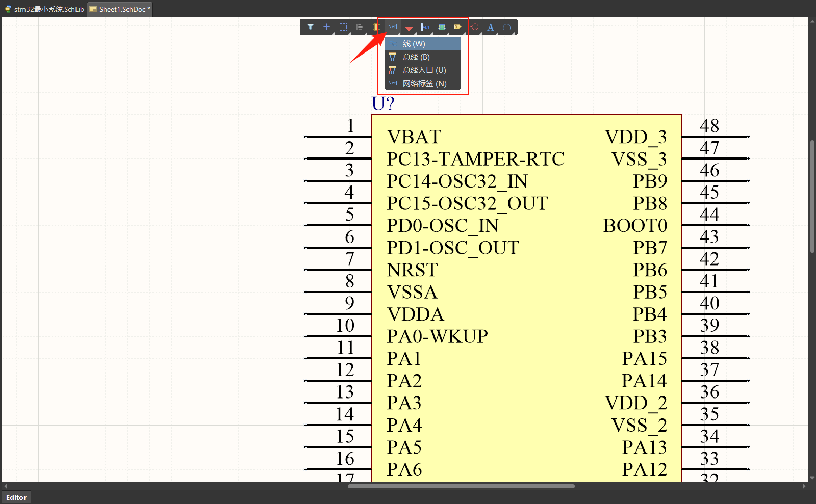Select the GND power port tool
The height and width of the screenshot is (504, 816).
[x=409, y=27]
